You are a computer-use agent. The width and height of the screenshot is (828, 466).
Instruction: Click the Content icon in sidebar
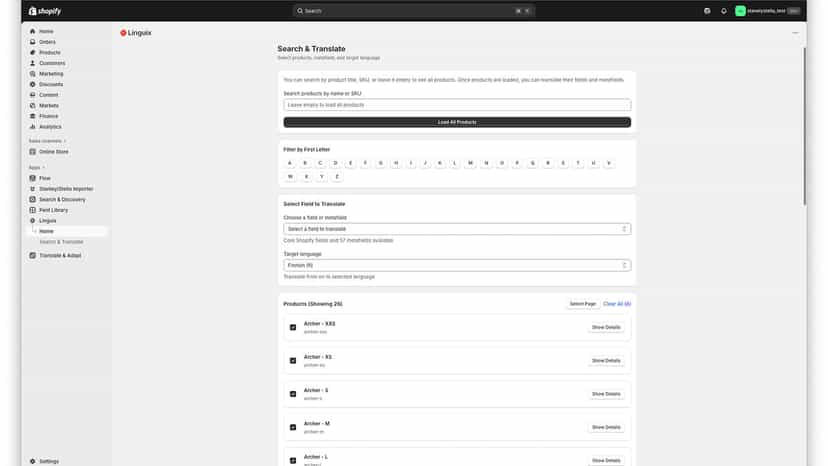[33, 95]
